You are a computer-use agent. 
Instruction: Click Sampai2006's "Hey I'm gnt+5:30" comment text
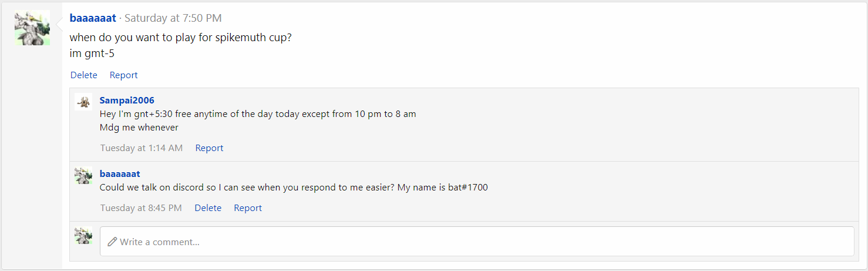coord(258,114)
